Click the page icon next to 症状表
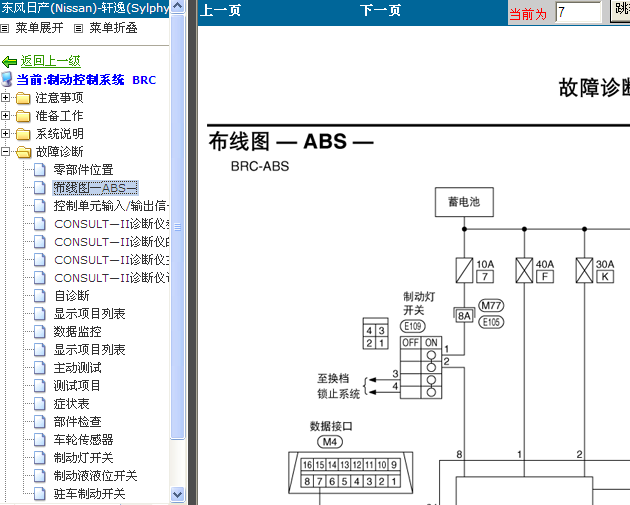 [39, 404]
